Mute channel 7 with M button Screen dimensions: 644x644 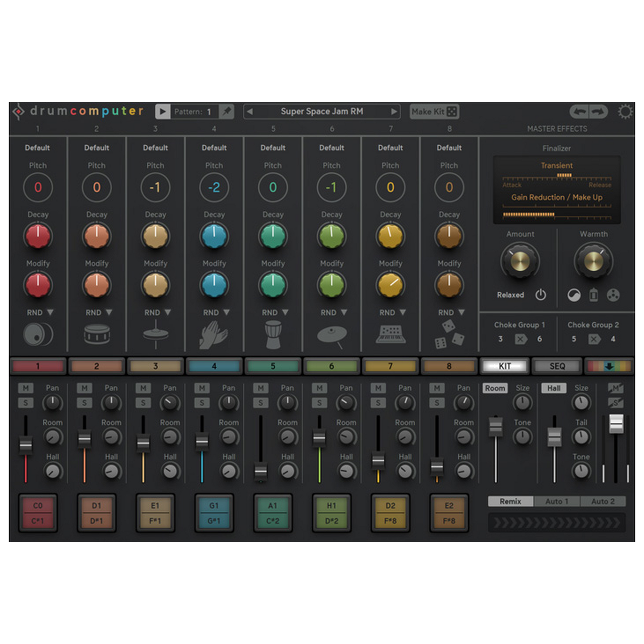378,388
